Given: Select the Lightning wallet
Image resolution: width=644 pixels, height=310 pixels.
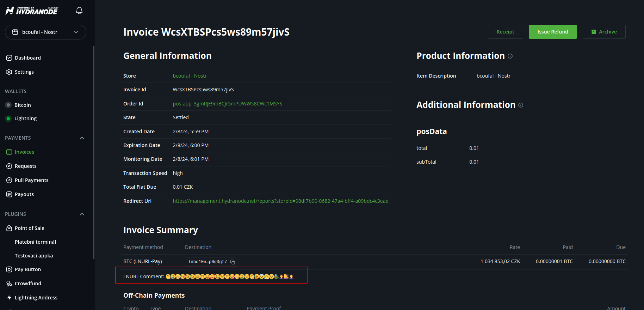Looking at the screenshot, I should click(25, 118).
